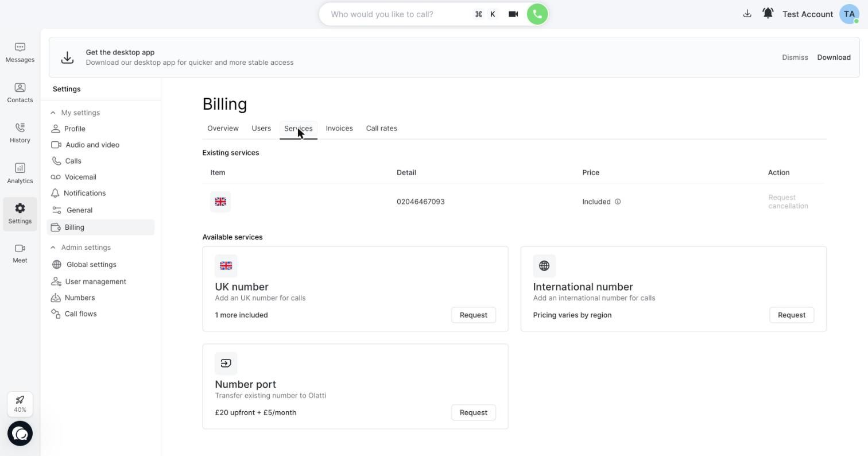Open User management
This screenshot has height=456, width=868.
coord(100,282)
